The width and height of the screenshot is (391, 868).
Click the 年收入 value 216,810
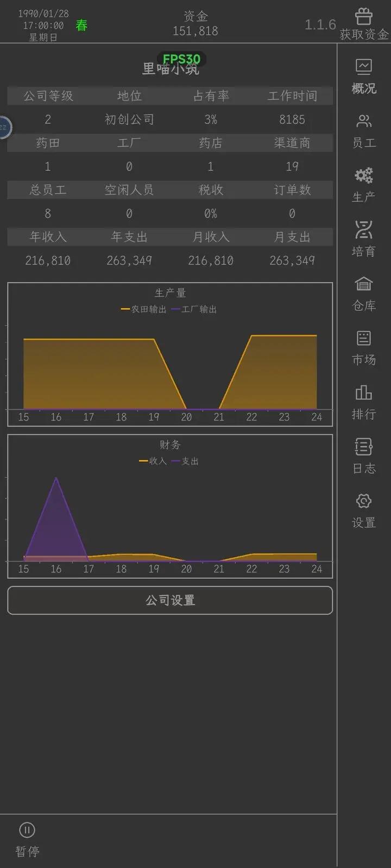click(48, 261)
